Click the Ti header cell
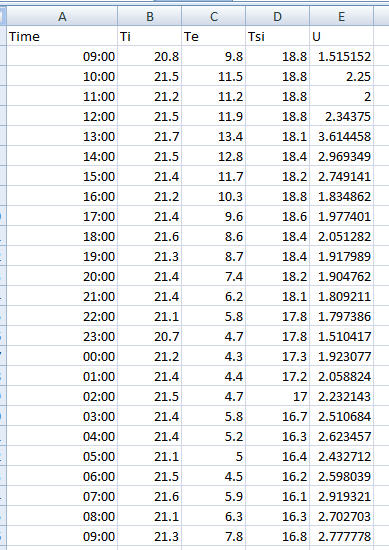The image size is (389, 550). pos(150,36)
